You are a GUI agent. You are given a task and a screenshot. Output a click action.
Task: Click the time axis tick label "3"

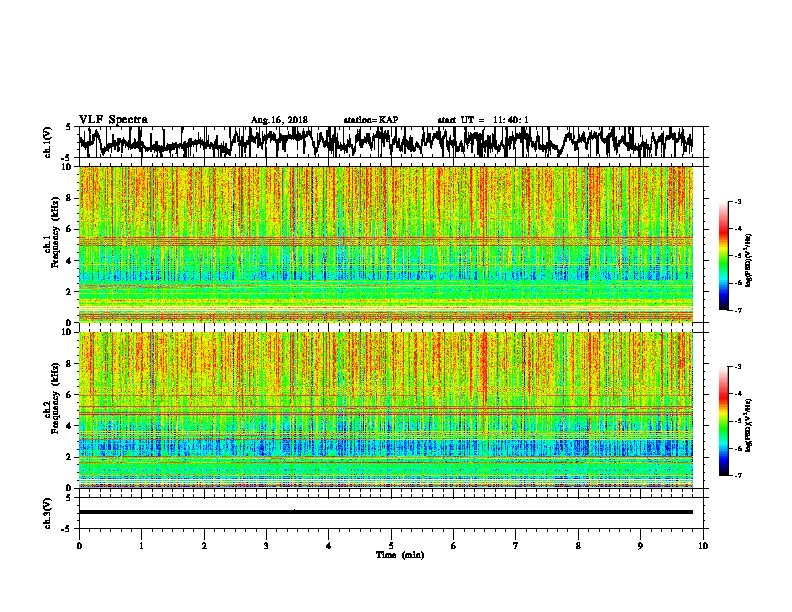click(x=266, y=546)
